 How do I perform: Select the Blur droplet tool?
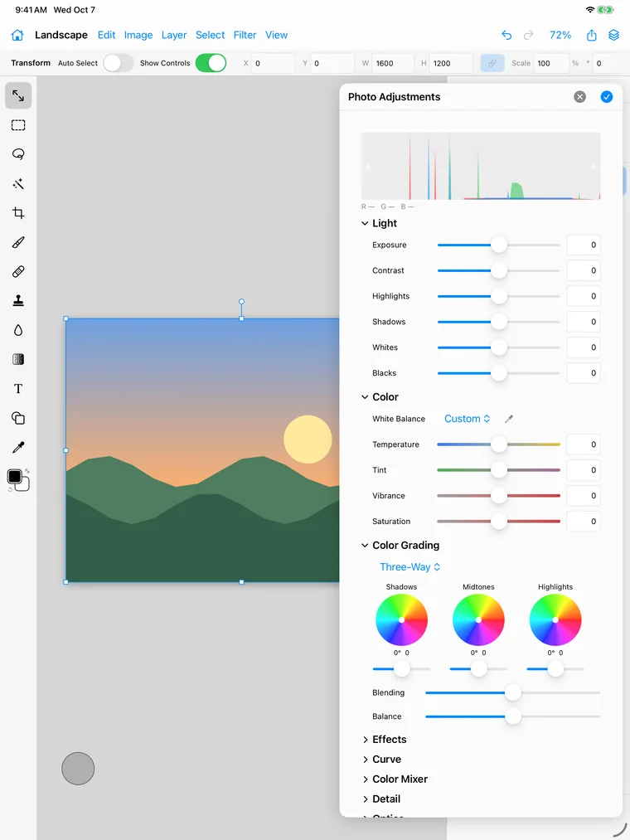(x=18, y=330)
